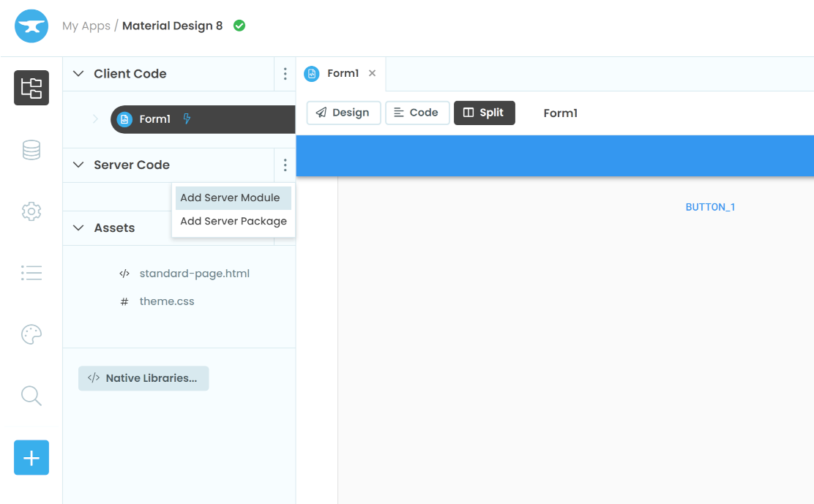Collapse the Client Code section
Image resolution: width=814 pixels, height=504 pixels.
pos(78,73)
